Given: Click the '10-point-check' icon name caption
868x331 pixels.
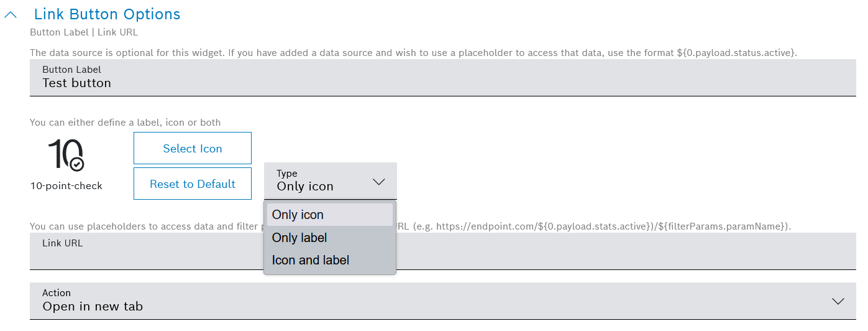Looking at the screenshot, I should click(x=66, y=186).
